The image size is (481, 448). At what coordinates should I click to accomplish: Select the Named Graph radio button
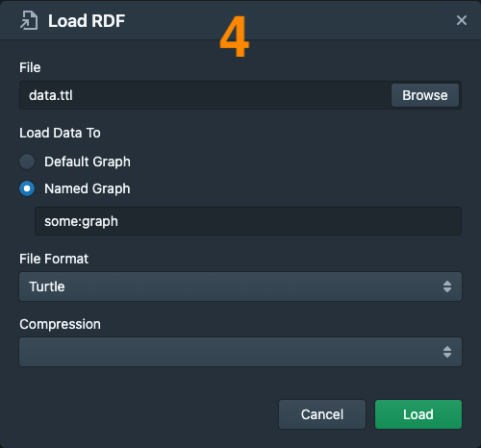pyautogui.click(x=27, y=188)
